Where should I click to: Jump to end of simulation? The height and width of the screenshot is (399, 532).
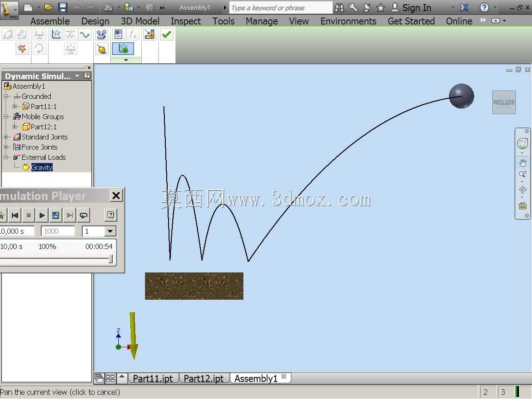point(70,215)
